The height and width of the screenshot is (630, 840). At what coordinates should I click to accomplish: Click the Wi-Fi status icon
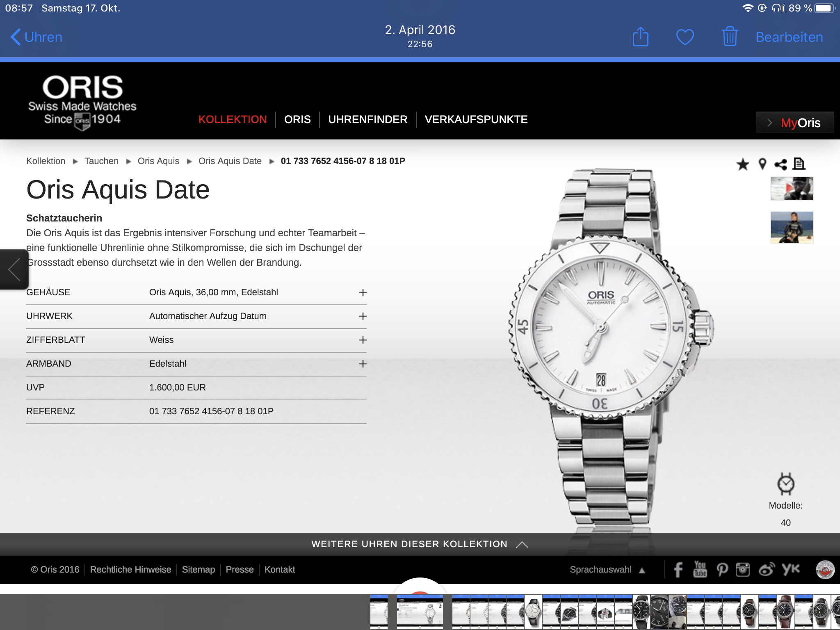[x=748, y=8]
